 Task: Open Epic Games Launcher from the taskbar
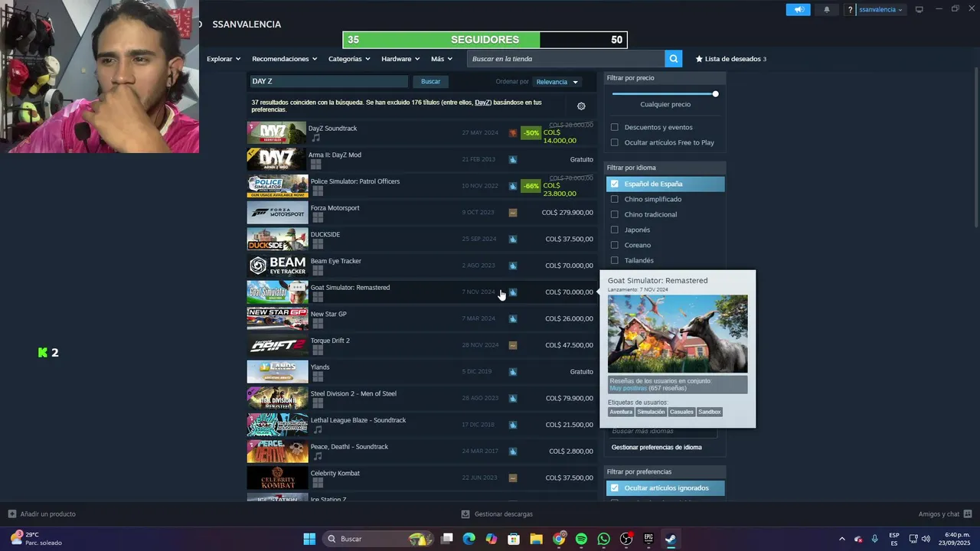tap(648, 539)
